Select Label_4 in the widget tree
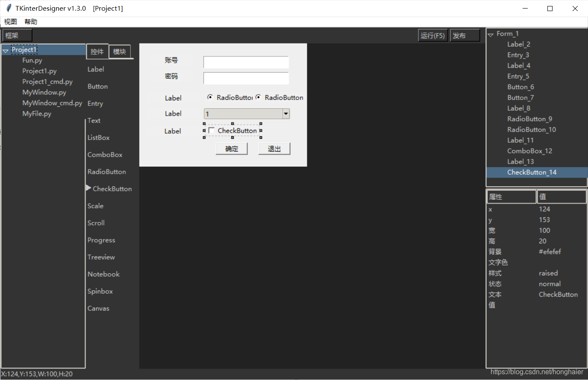The width and height of the screenshot is (588, 380). pos(519,66)
